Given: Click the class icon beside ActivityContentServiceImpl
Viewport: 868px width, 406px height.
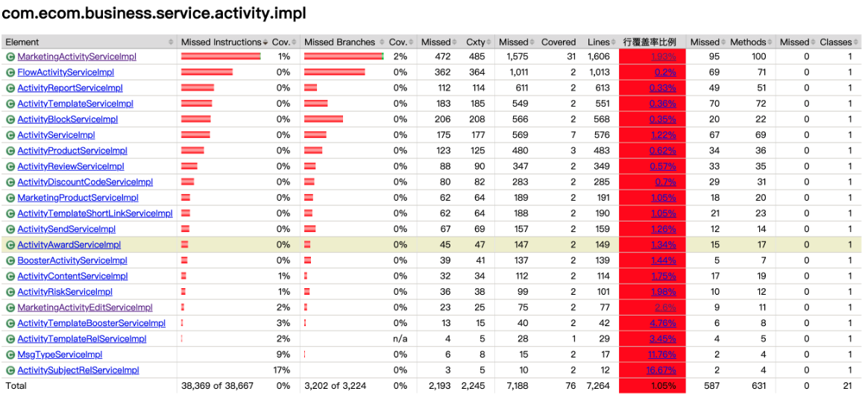Looking at the screenshot, I should tap(10, 276).
